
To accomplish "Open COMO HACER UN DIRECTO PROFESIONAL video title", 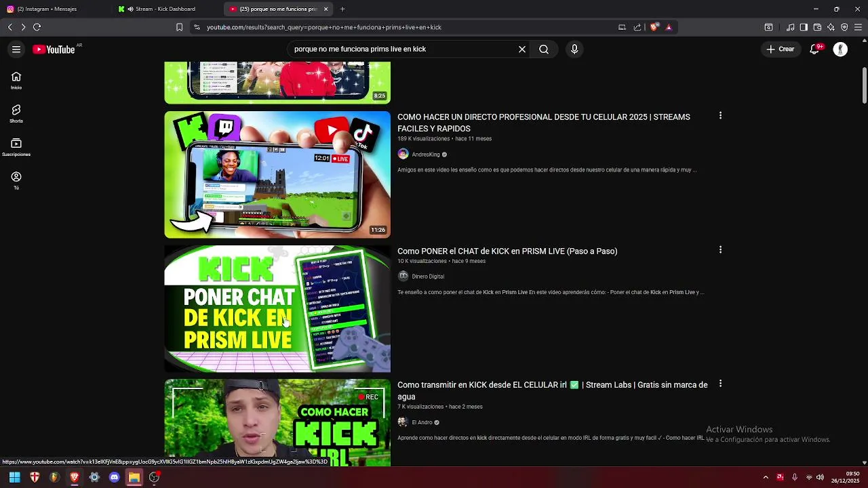I will (x=544, y=123).
